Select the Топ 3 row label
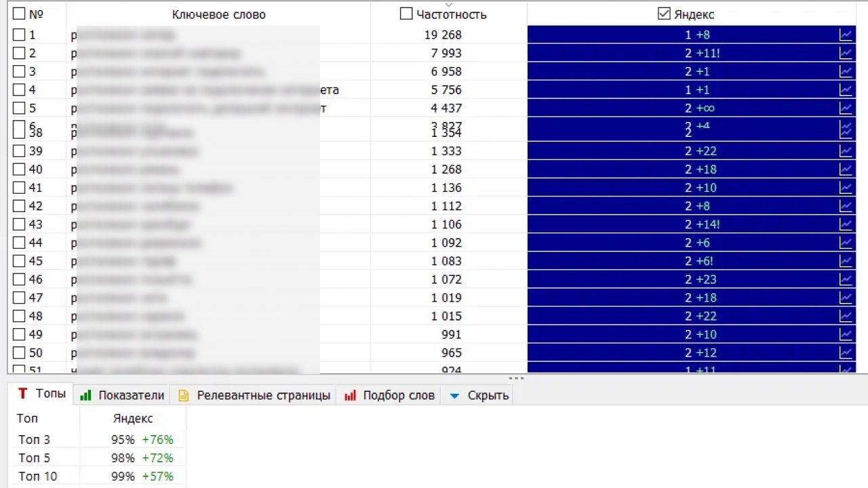Viewport: 868px width, 488px height. point(34,439)
